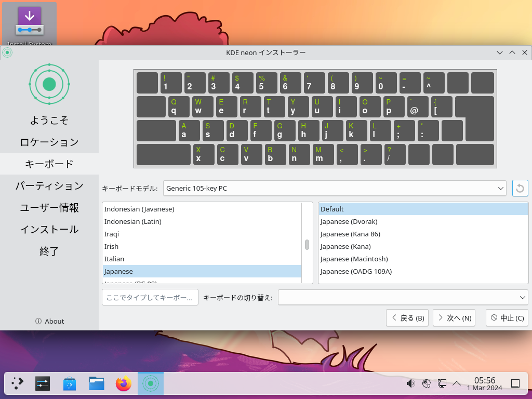
Task: Select Japanese (Dvorak) variant
Action: 423,221
